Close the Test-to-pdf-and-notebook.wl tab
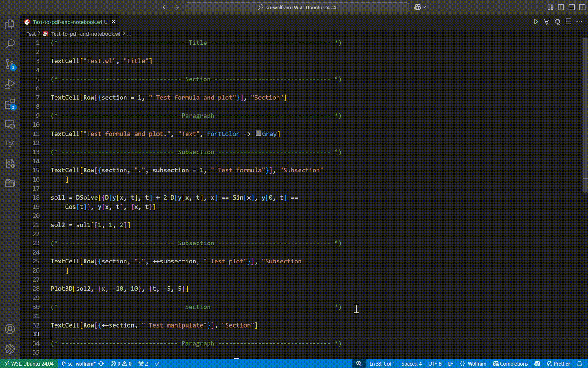Image resolution: width=588 pixels, height=368 pixels. tap(113, 22)
